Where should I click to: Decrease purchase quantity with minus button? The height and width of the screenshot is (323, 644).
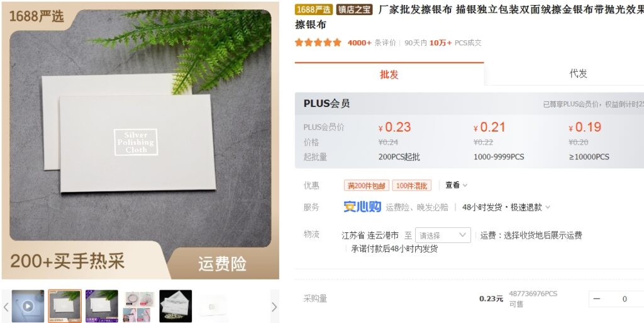(x=597, y=298)
